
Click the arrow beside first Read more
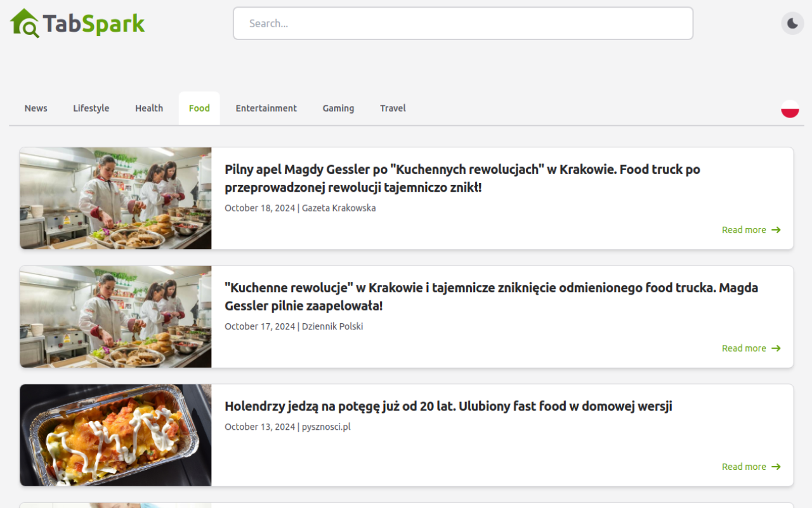point(775,230)
